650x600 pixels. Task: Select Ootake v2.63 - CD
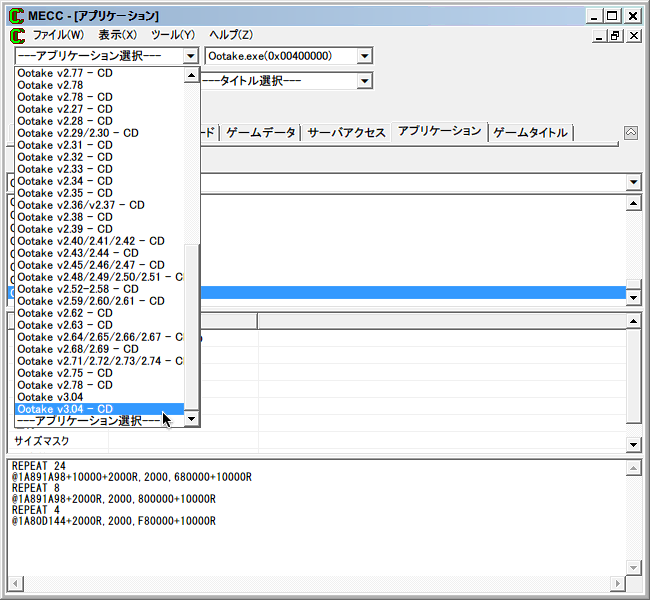tap(99, 326)
